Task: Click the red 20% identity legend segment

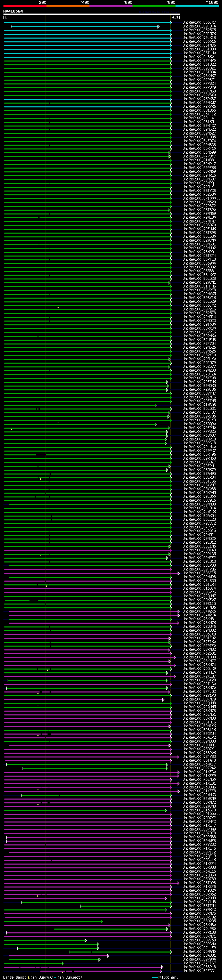Action: pyautogui.click(x=25, y=6)
